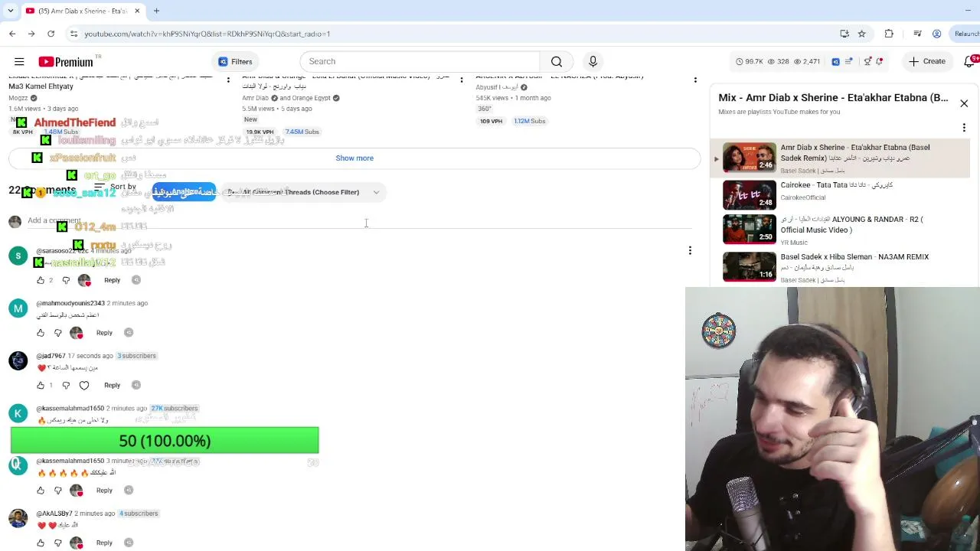
Task: Click the Relaunch to update button
Action: click(966, 34)
